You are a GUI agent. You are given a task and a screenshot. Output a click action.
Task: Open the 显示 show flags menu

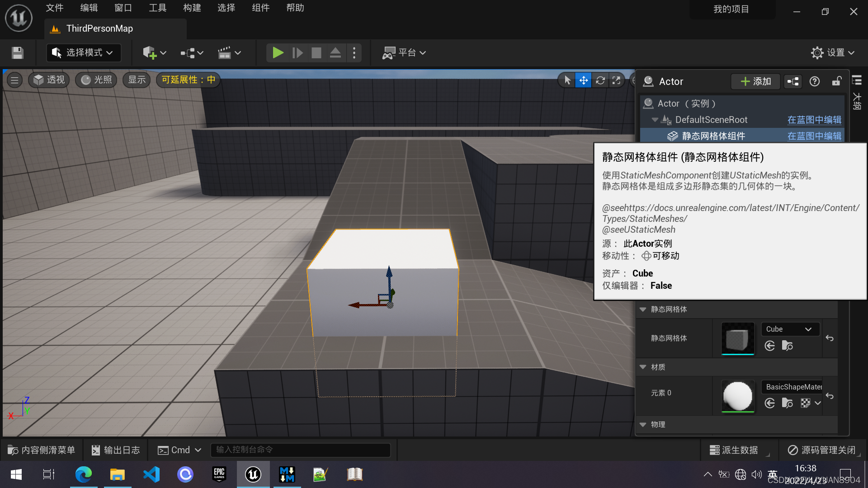coord(137,80)
